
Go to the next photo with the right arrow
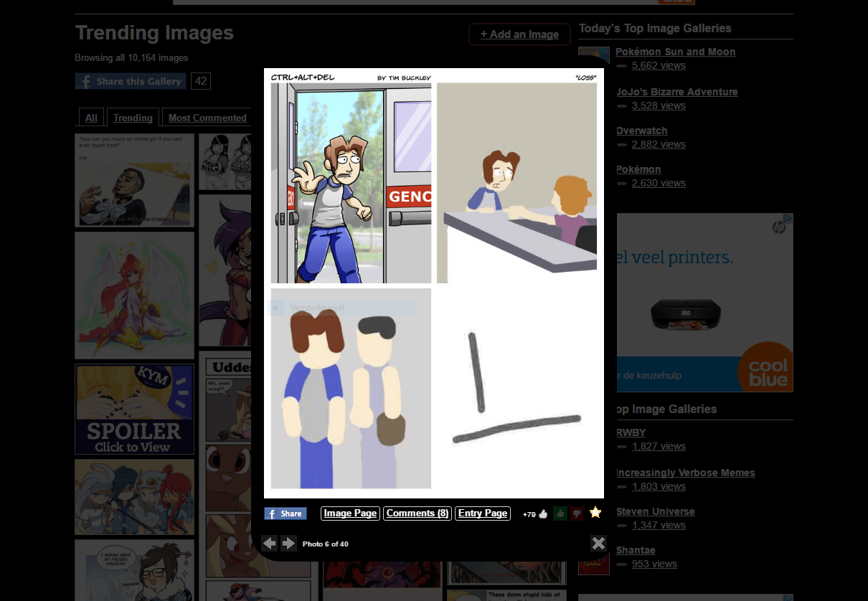(x=288, y=544)
